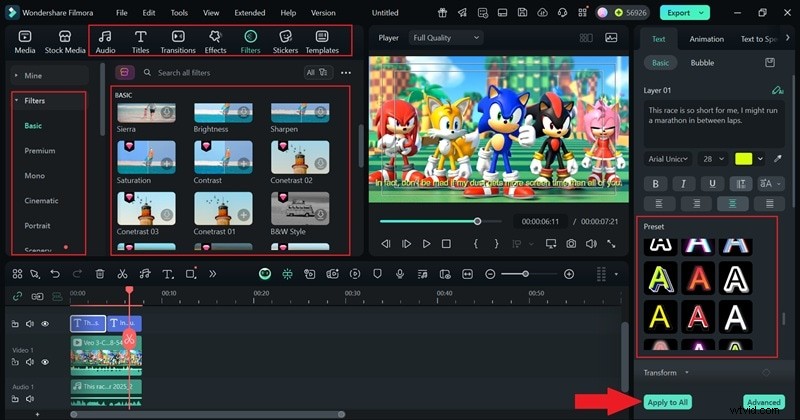Select the Basic text tab
The width and height of the screenshot is (800, 420).
point(660,63)
